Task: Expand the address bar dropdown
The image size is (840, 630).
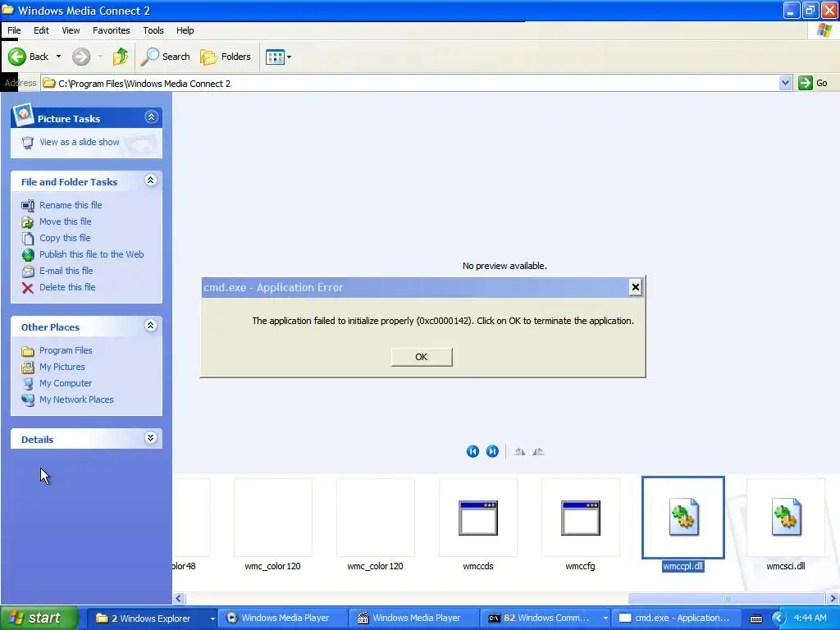Action: coord(785,83)
